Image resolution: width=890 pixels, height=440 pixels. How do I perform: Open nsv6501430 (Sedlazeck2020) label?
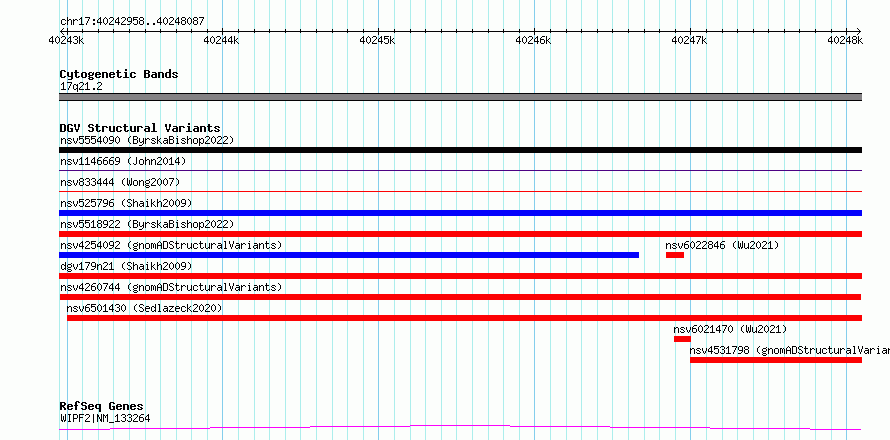144,308
